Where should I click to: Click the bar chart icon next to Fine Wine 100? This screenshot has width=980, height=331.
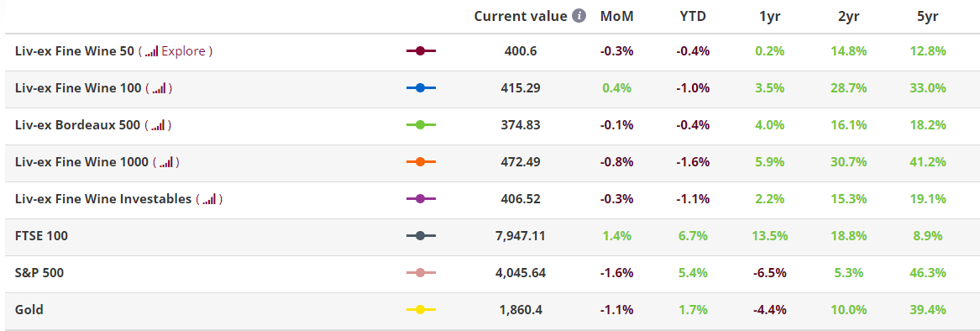159,89
